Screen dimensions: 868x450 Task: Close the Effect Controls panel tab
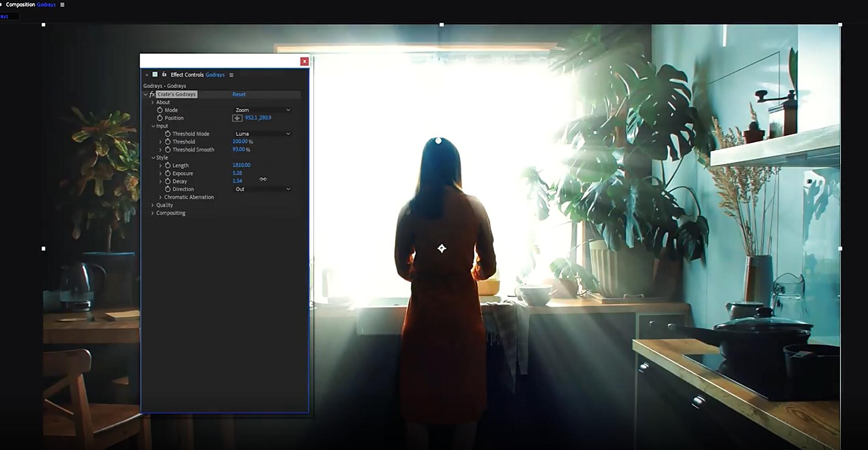(147, 75)
